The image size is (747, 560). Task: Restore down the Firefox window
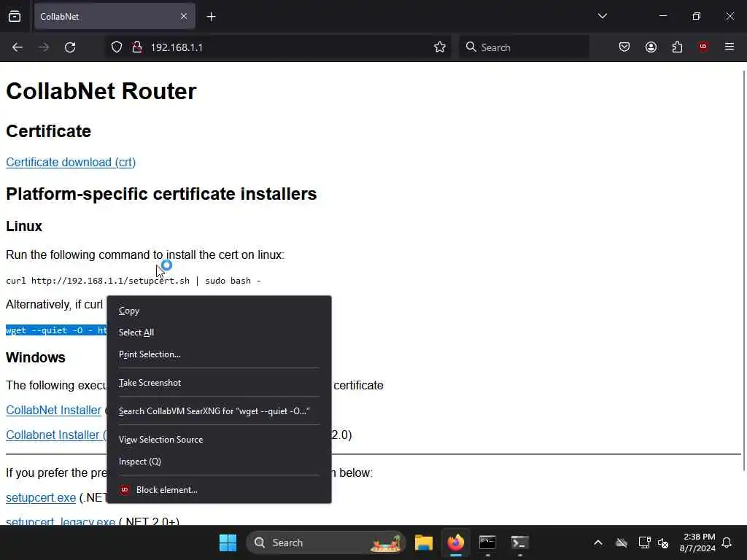[697, 16]
